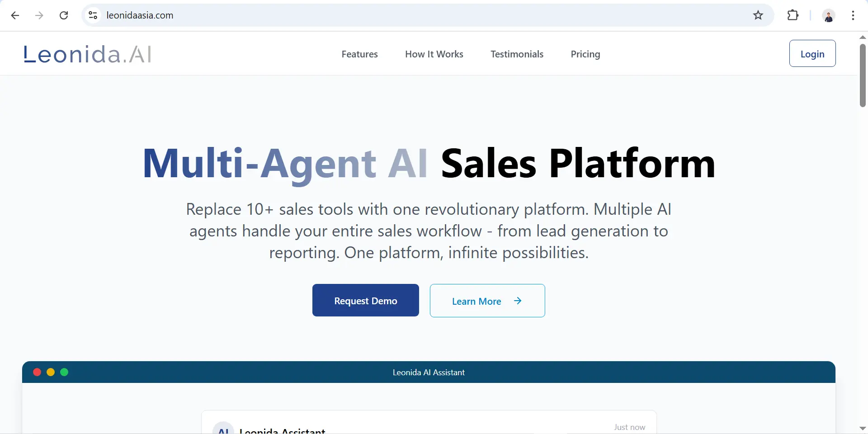Open the Chrome three-dot menu
Screen dimensions: 868x434
[853, 15]
